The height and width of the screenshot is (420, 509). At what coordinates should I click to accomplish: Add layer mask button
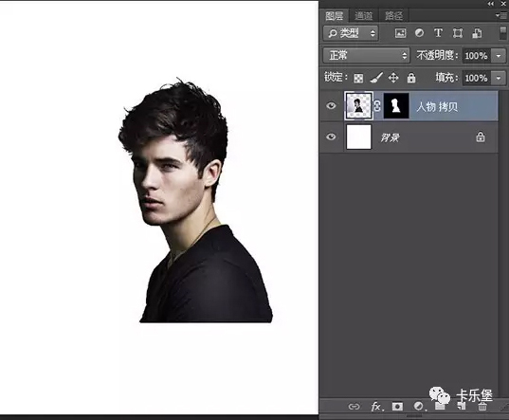(x=397, y=407)
